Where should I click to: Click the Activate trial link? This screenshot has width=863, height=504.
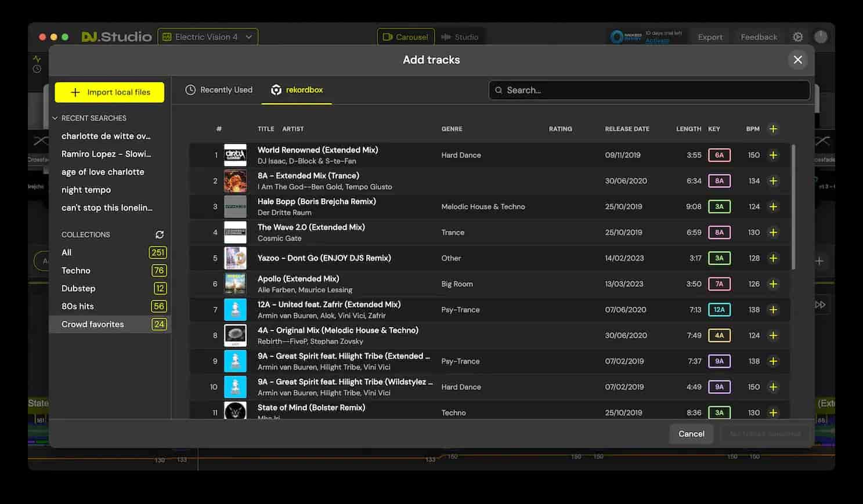656,41
